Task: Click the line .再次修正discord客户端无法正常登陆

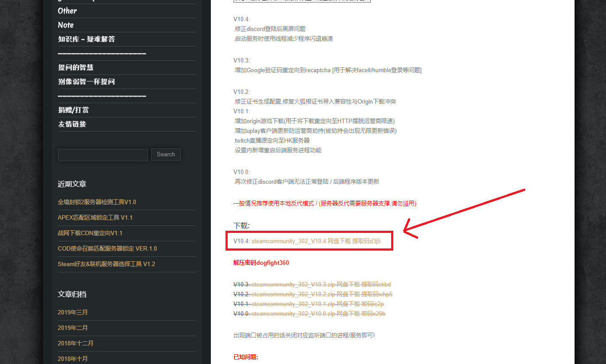Action: click(x=306, y=182)
